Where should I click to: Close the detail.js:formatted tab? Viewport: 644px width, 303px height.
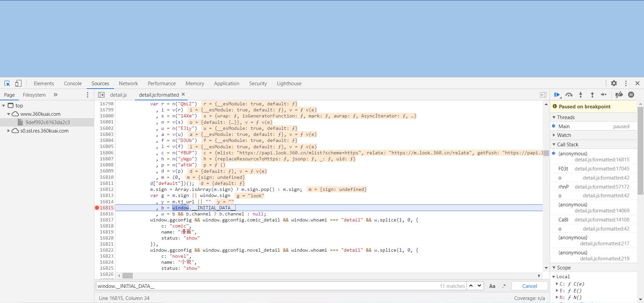tap(183, 95)
